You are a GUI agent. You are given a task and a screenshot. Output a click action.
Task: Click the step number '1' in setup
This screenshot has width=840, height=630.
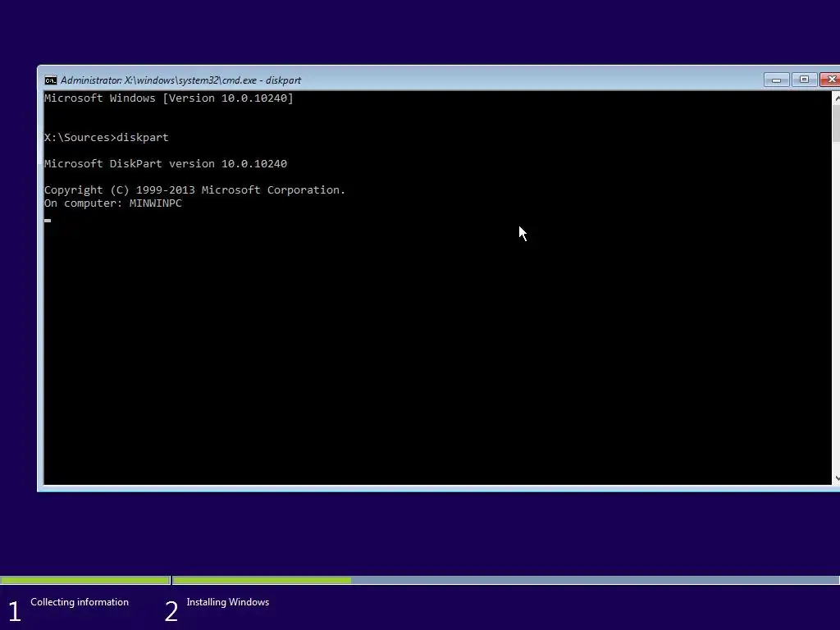15,611
